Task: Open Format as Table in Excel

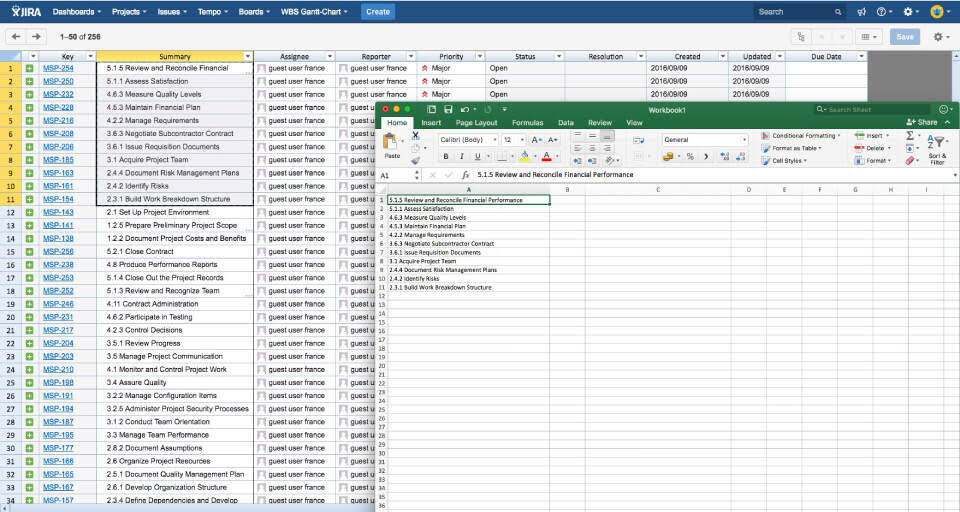Action: coord(792,148)
